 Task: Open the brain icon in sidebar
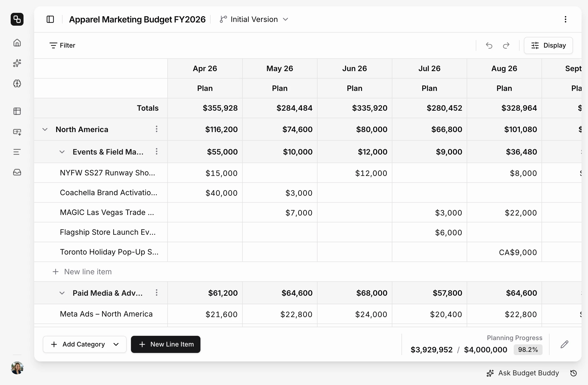(17, 83)
